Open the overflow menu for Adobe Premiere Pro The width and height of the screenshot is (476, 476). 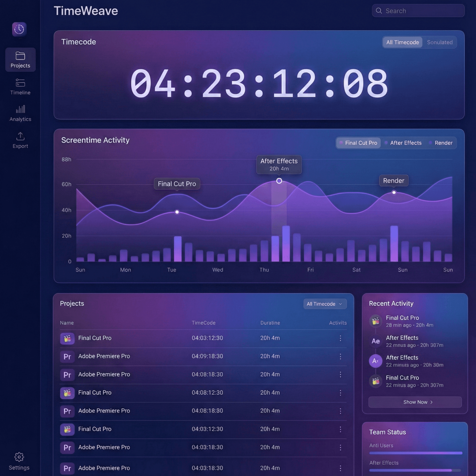click(x=341, y=357)
